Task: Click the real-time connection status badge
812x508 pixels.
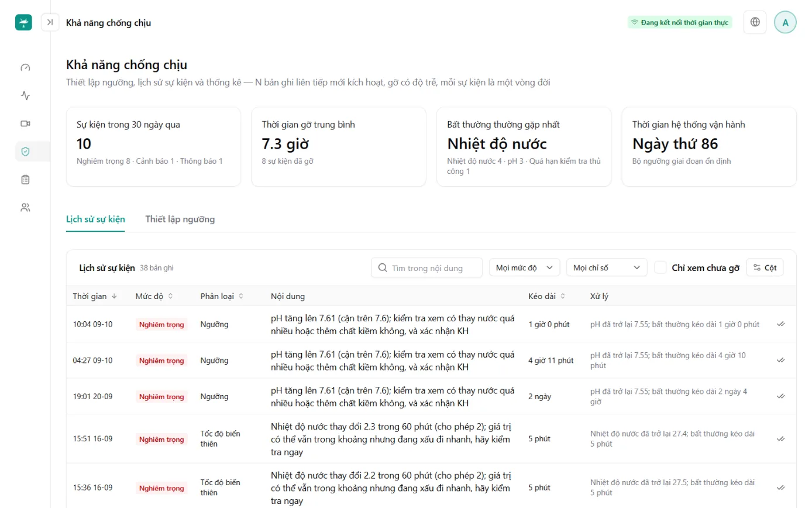Action: click(680, 22)
